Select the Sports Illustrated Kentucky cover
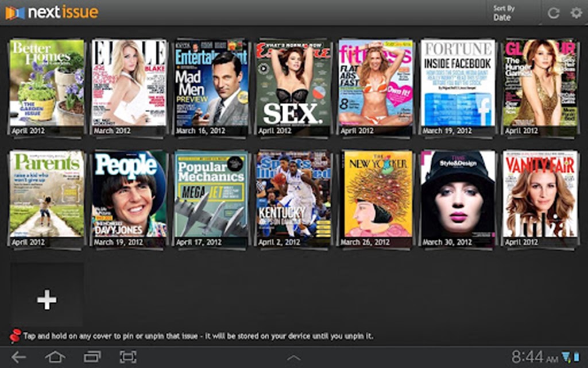The height and width of the screenshot is (368, 588). 293,194
